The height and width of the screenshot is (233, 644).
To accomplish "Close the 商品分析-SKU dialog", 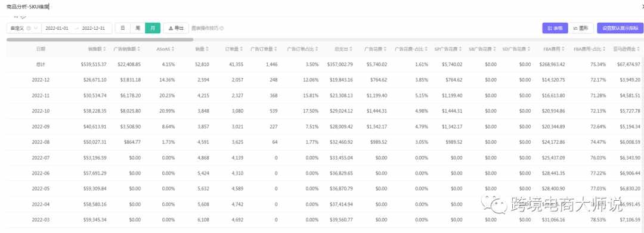I will pos(642,6).
